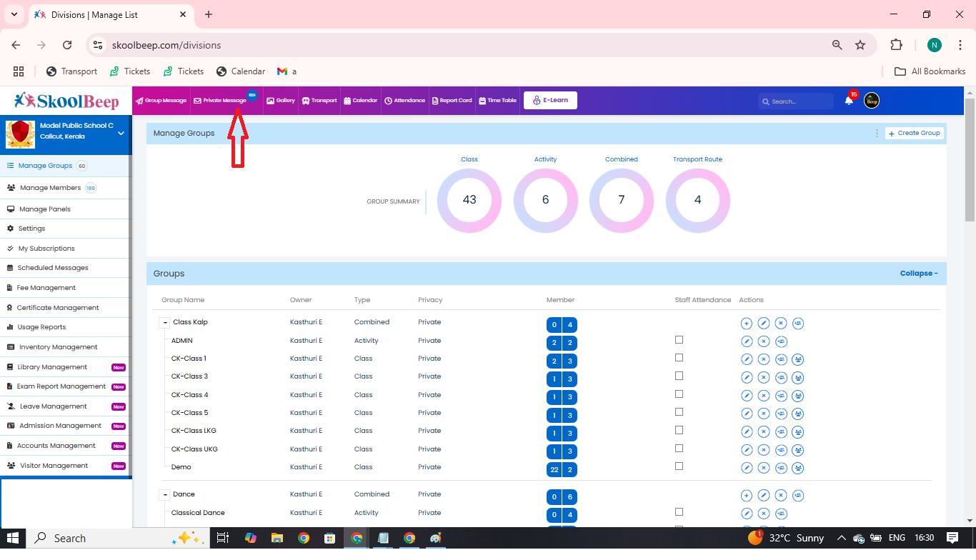
Task: Click the Transport Route summary circle showing 4
Action: pos(698,200)
